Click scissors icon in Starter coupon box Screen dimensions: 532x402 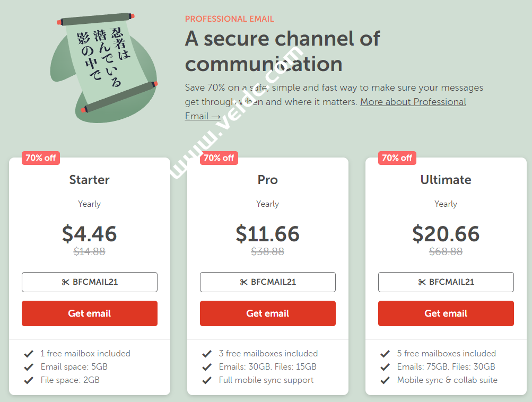tap(66, 282)
